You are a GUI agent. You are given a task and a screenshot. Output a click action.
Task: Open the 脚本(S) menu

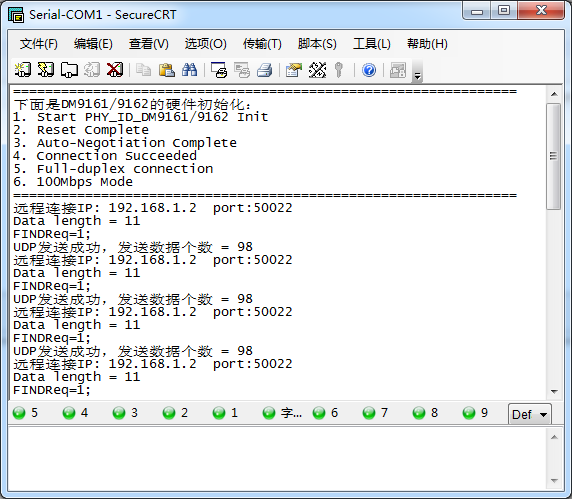click(317, 44)
